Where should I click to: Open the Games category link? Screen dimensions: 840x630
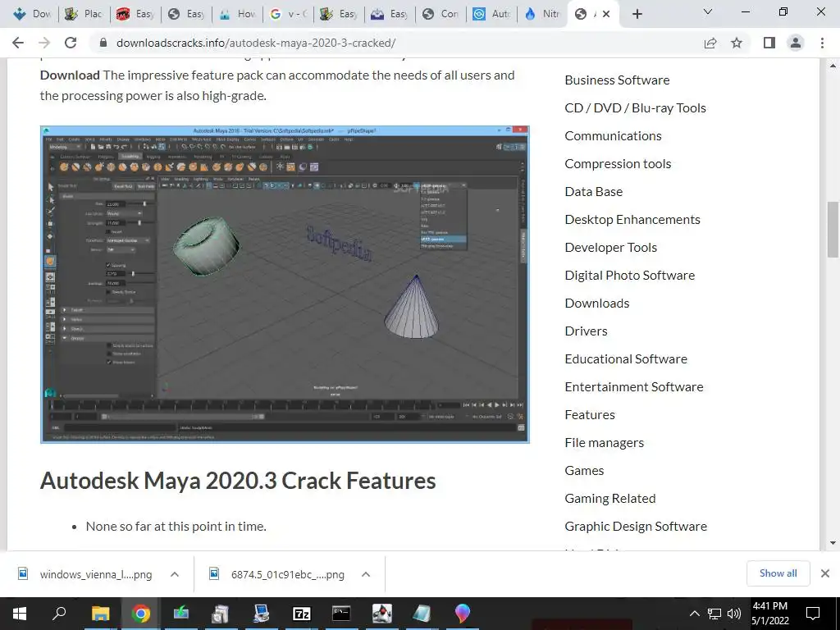pos(584,470)
